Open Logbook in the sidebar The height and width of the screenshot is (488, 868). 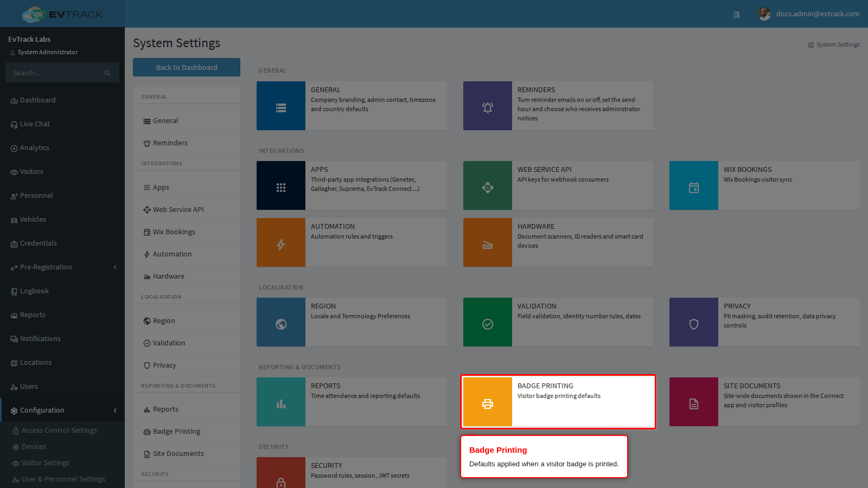pos(62,291)
